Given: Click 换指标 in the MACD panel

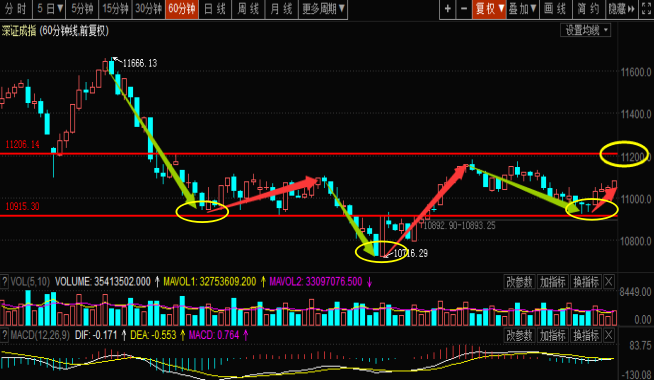Looking at the screenshot, I should coord(586,335).
